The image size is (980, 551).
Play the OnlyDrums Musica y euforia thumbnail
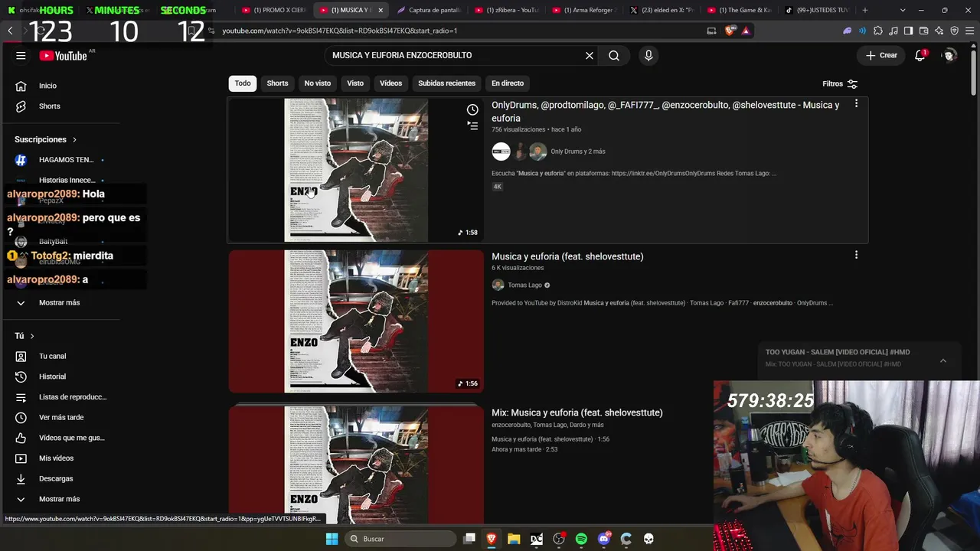[x=356, y=170]
